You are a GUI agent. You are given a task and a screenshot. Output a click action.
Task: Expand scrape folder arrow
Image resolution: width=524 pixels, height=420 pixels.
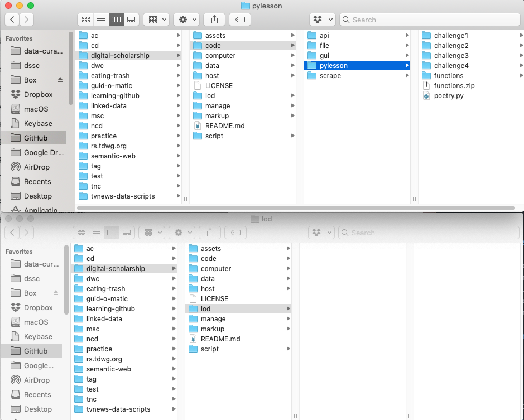[x=407, y=75]
